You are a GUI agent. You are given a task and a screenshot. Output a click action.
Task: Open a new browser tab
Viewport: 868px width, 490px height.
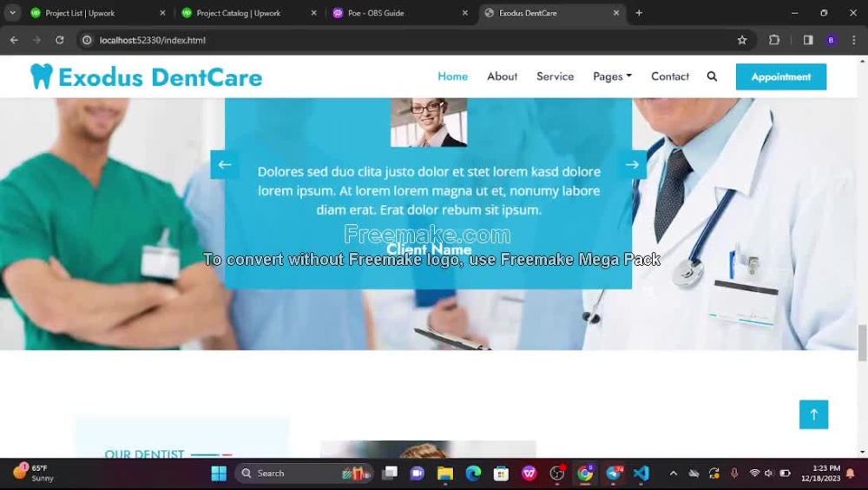pos(639,13)
